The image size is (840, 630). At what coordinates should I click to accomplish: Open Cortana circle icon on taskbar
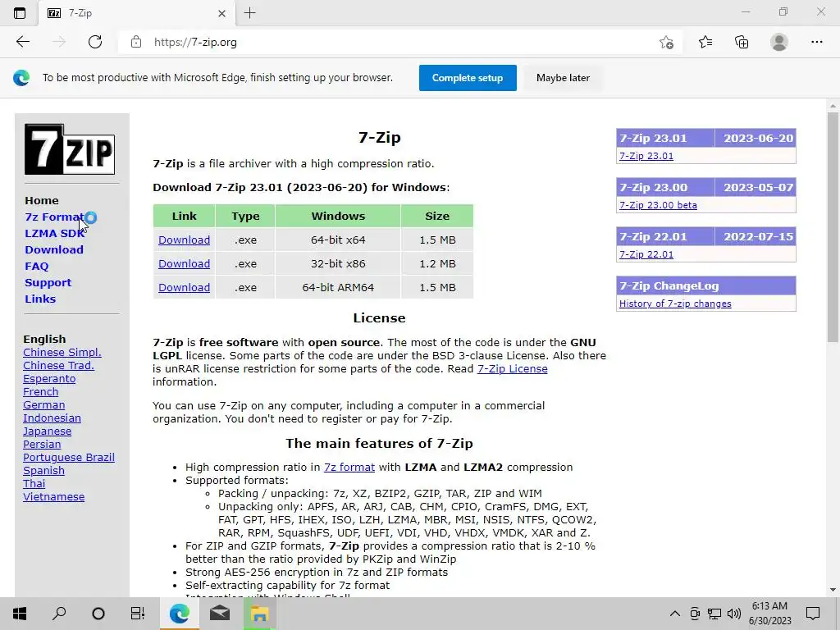click(x=98, y=614)
